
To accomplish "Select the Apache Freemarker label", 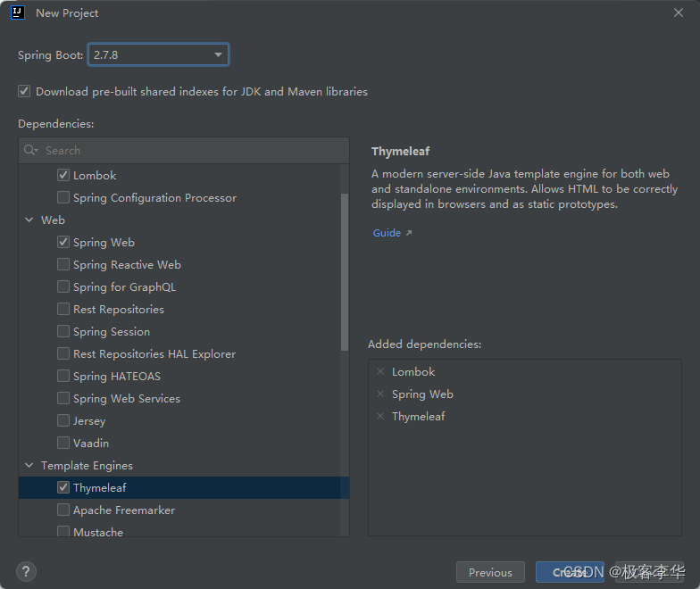I will tap(124, 510).
